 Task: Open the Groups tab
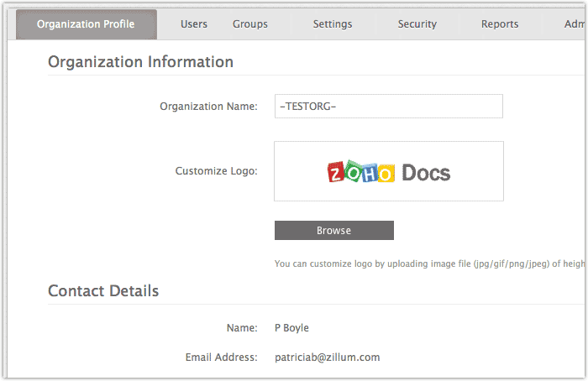(x=250, y=24)
